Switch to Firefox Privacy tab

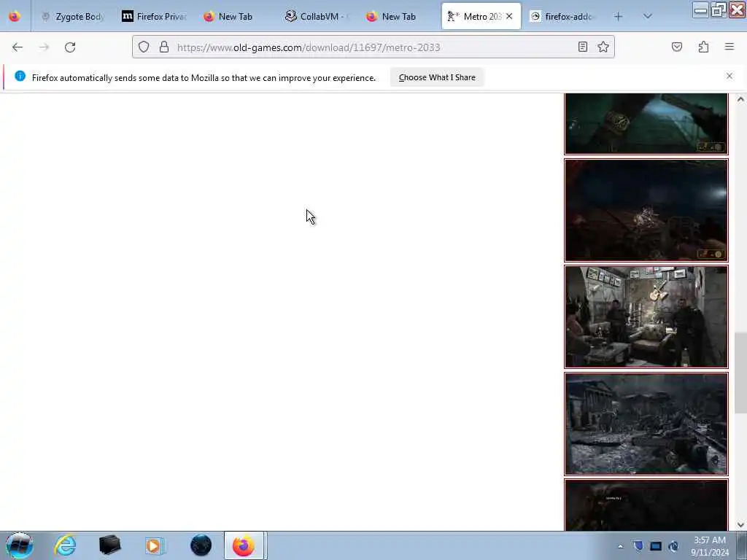pos(155,16)
